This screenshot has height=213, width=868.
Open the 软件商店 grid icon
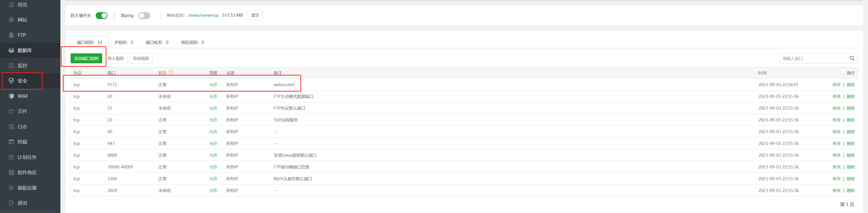11,173
